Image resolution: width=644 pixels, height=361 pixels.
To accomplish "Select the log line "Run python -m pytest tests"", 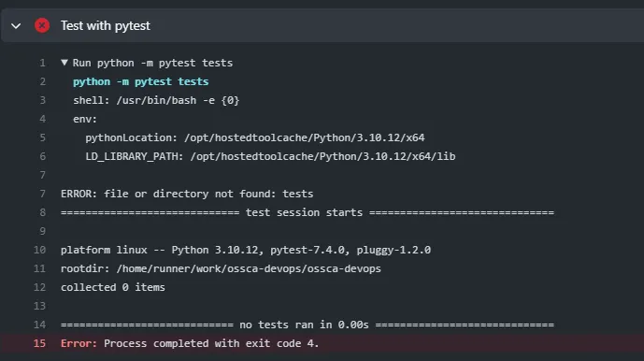I will click(152, 63).
